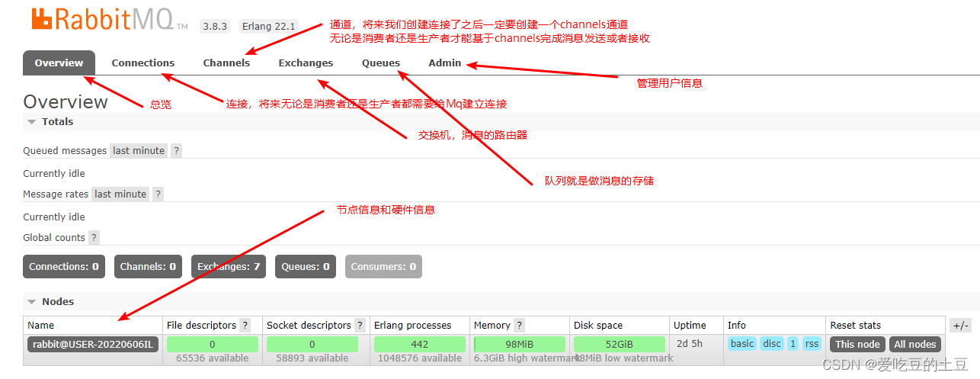980x379 pixels.
Task: Click the Global counts label
Action: click(54, 237)
